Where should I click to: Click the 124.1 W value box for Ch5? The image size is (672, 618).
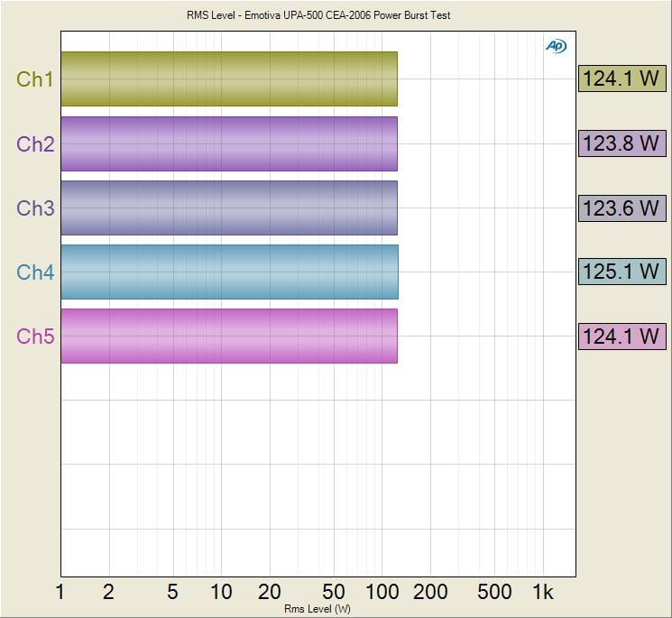622,336
